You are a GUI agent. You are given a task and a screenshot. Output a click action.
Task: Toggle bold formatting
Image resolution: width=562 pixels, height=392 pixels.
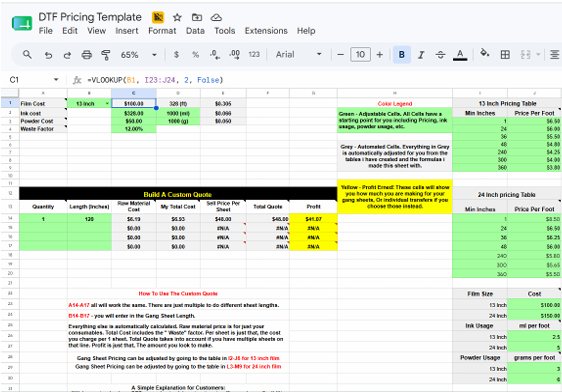[402, 54]
